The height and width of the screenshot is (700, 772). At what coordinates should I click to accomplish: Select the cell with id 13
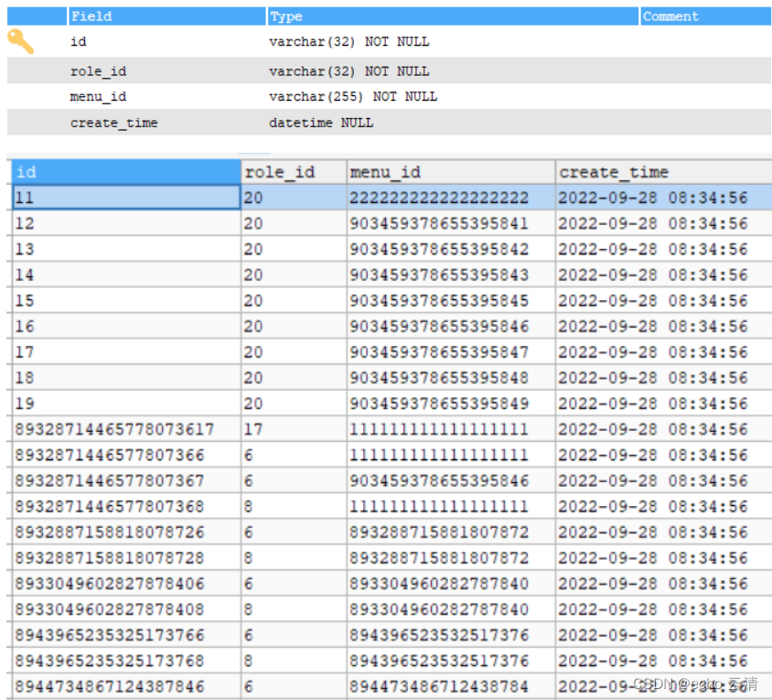coord(126,249)
